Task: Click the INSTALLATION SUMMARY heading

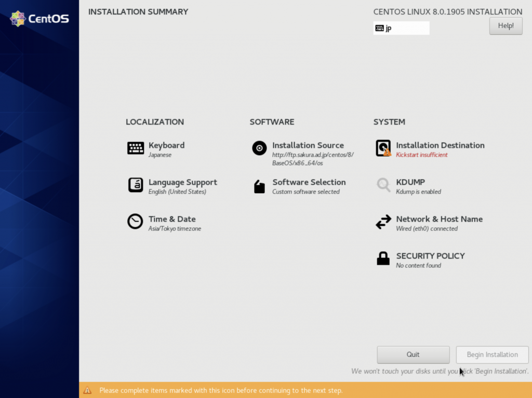Action: pyautogui.click(x=138, y=12)
